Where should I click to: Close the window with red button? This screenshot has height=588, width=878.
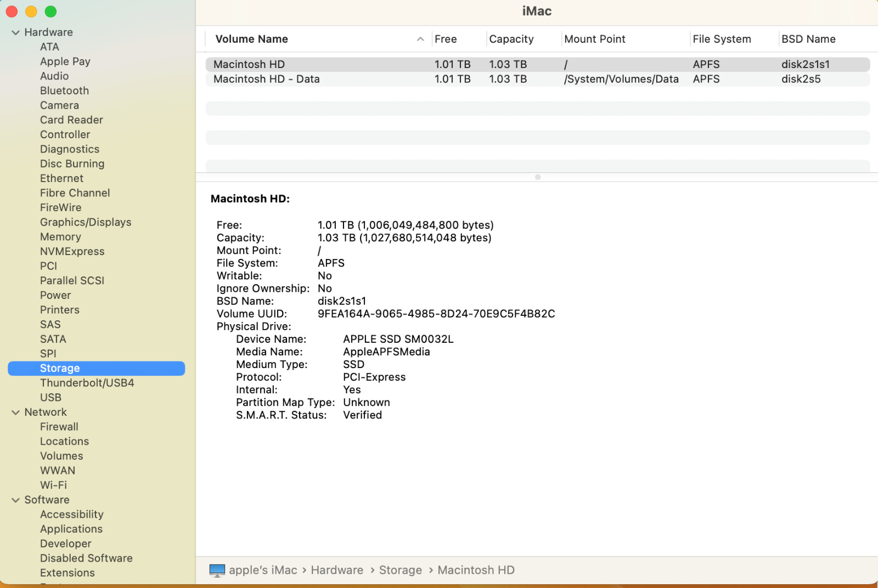pyautogui.click(x=12, y=12)
